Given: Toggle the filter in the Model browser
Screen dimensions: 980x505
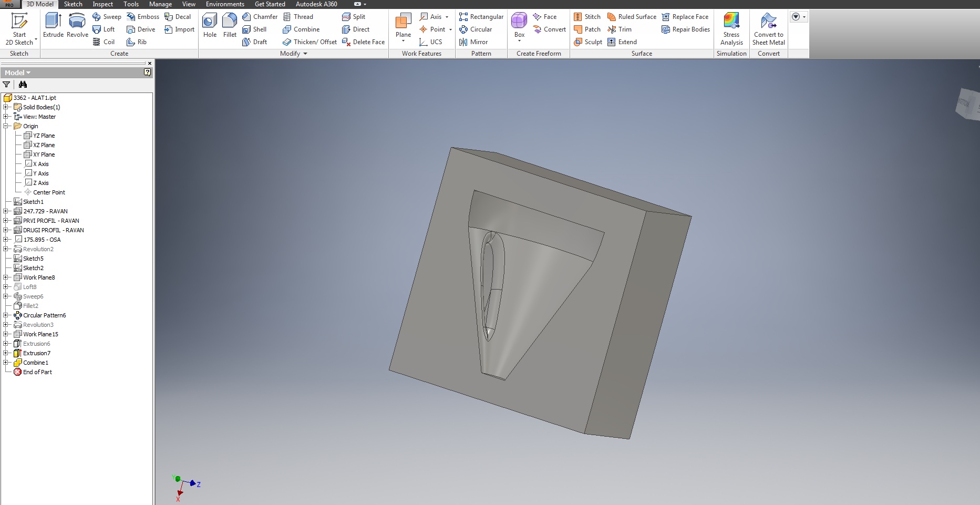Looking at the screenshot, I should tap(6, 85).
